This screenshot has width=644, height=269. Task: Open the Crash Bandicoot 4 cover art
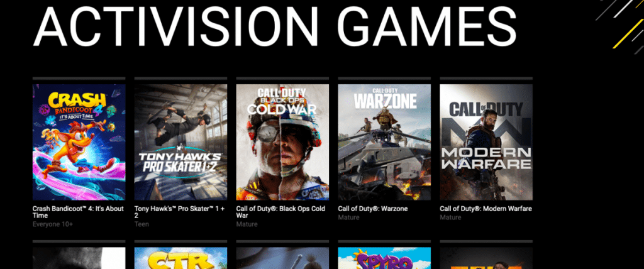click(79, 142)
